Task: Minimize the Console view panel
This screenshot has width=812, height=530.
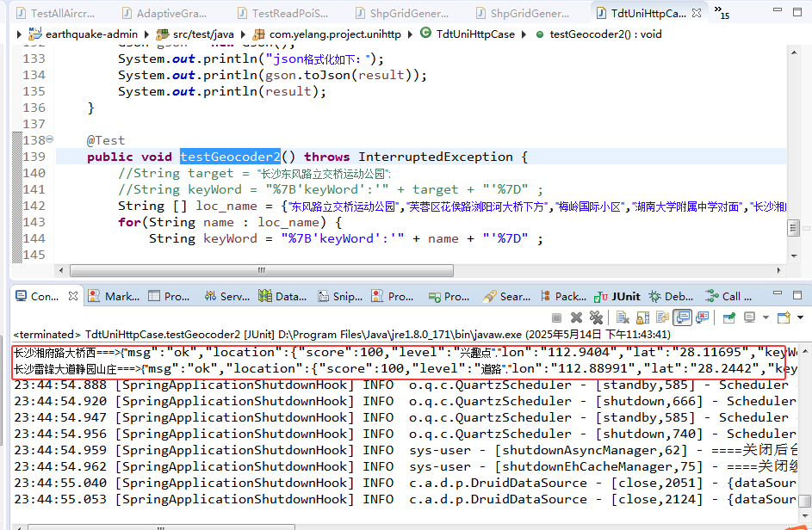Action: [778, 293]
